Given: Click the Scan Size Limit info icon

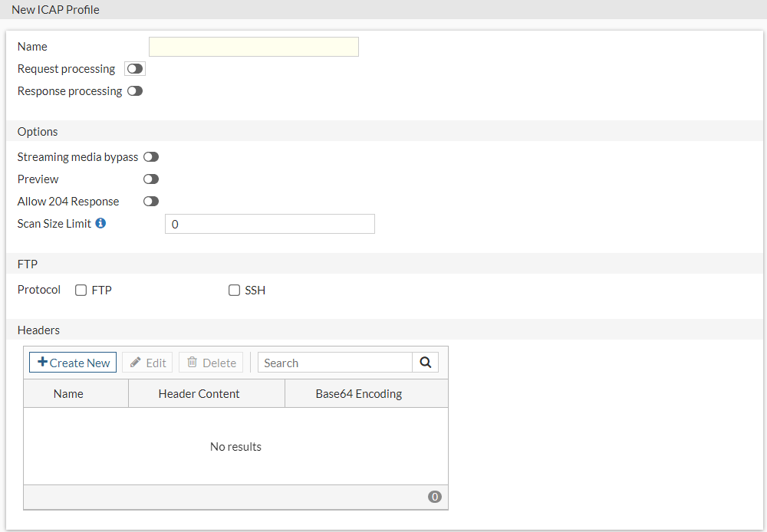Looking at the screenshot, I should (x=100, y=224).
